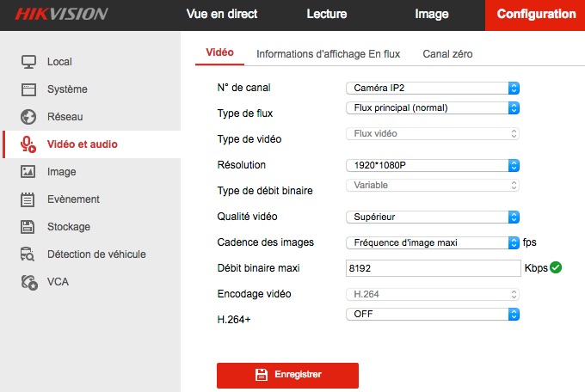Image resolution: width=585 pixels, height=392 pixels.
Task: Click the Système window icon
Action: (x=28, y=89)
